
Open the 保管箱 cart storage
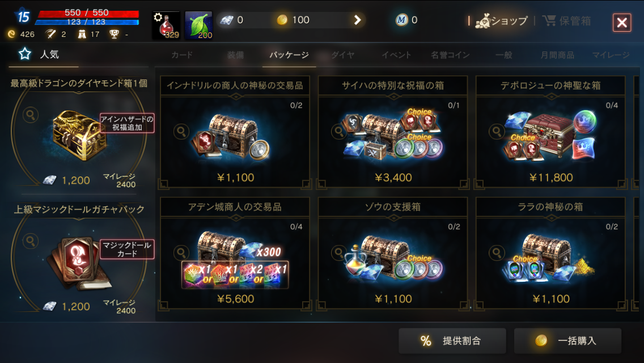pos(567,20)
